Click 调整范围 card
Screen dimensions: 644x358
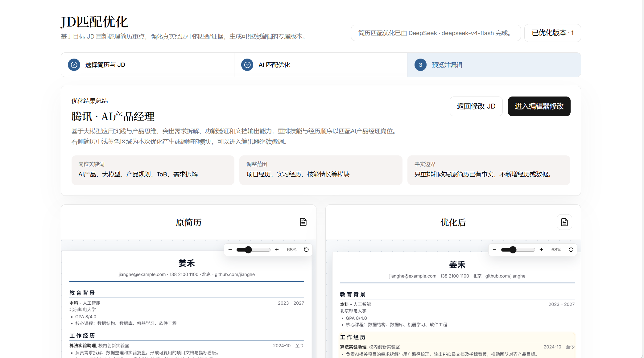point(321,170)
